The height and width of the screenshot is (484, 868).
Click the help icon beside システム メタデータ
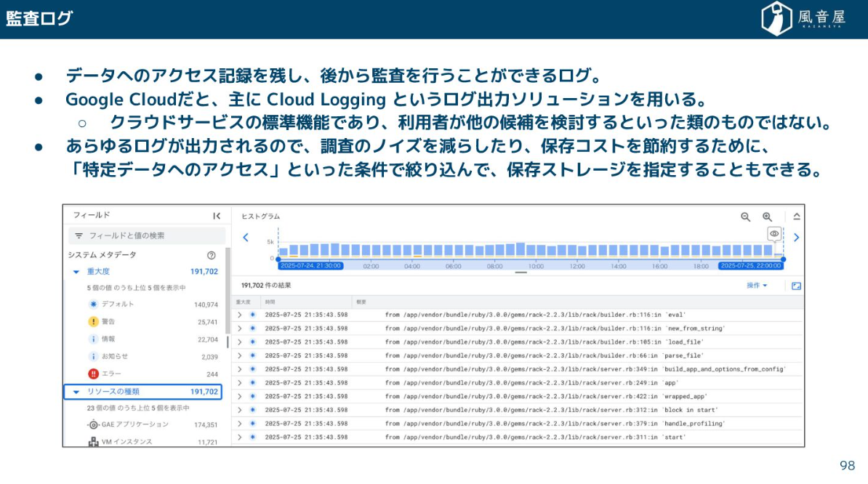(x=212, y=255)
